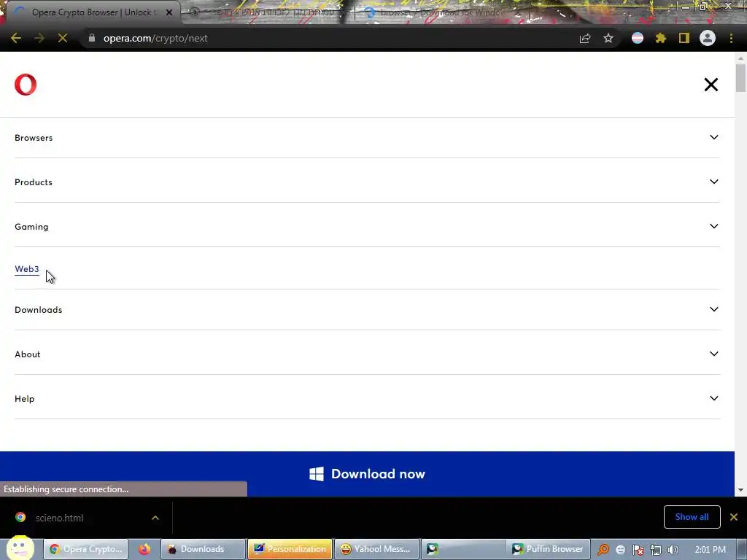747x560 pixels.
Task: Expand the Products menu chevron
Action: coord(713,182)
